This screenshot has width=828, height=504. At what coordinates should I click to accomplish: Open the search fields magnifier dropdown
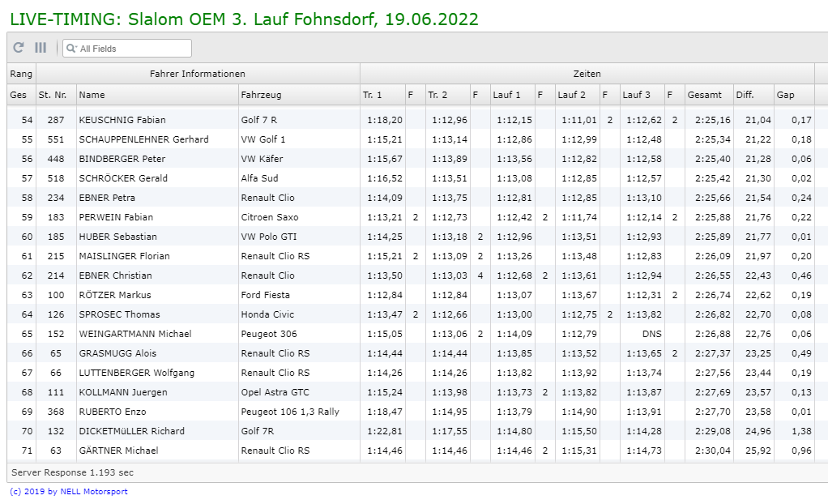[x=71, y=49]
